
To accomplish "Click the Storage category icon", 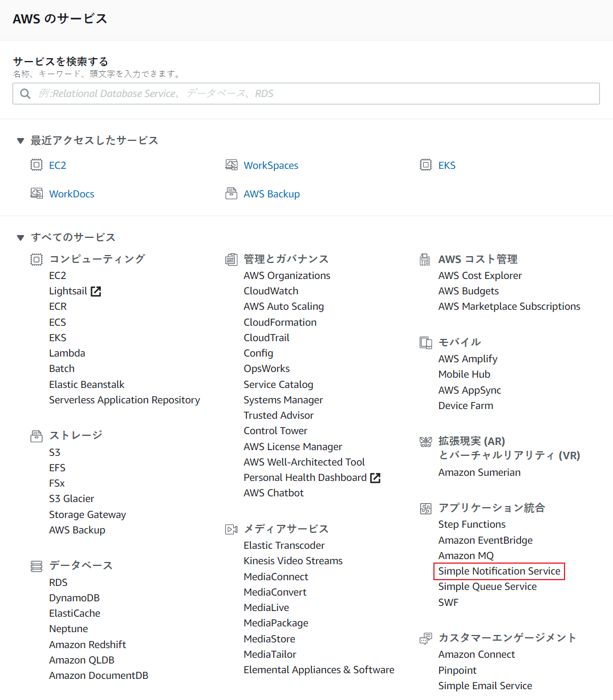I will [x=36, y=436].
